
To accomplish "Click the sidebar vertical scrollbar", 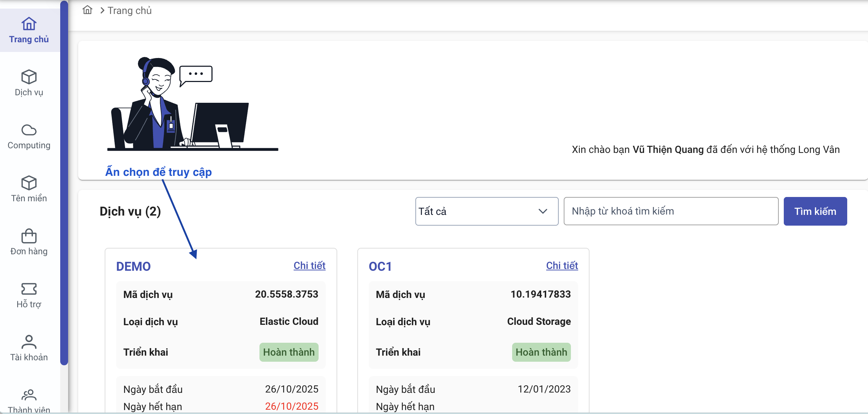I will click(x=64, y=183).
